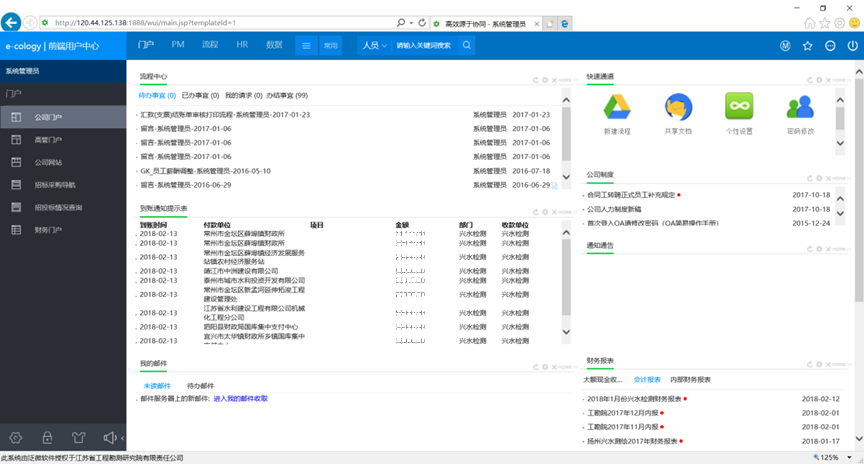Expand the browser address search dropdown arrow
This screenshot has height=464, width=864.
pyautogui.click(x=412, y=23)
